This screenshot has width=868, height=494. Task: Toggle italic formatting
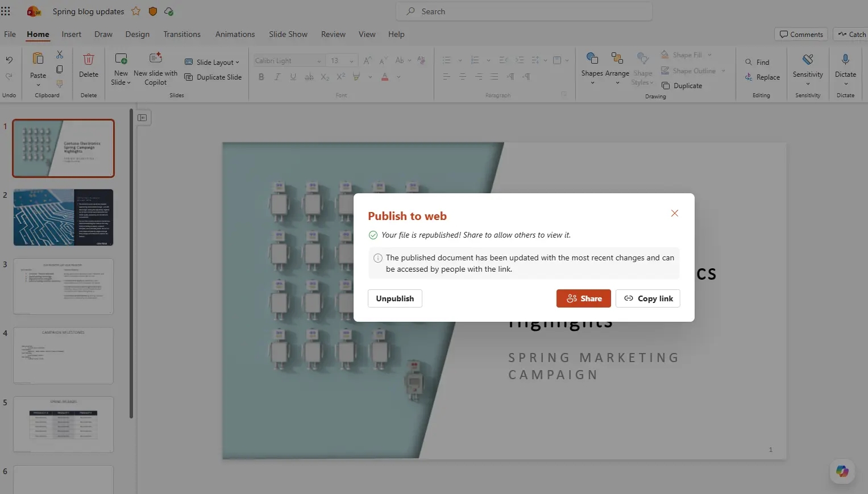tap(277, 77)
